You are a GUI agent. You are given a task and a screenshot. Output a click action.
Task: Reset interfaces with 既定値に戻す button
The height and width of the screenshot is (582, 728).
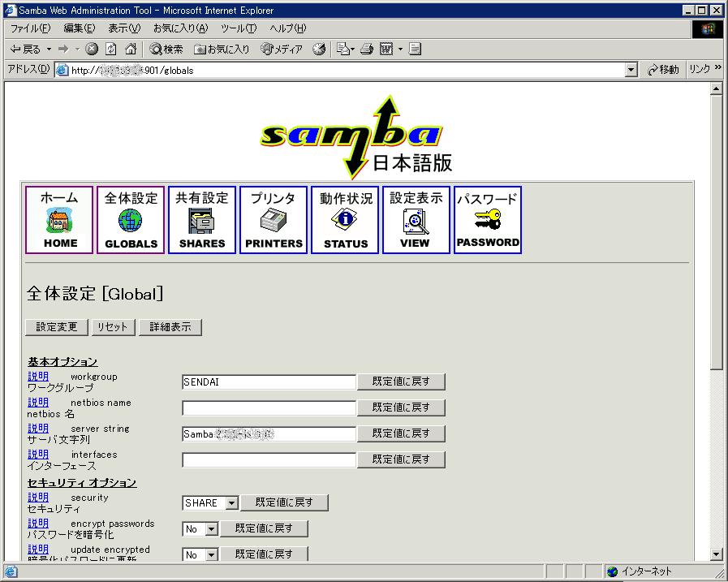[x=401, y=459]
